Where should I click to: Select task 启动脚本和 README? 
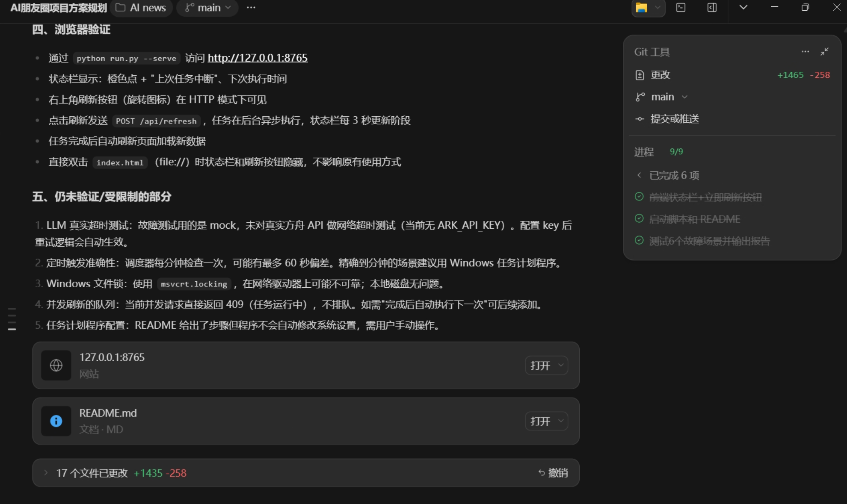click(695, 219)
